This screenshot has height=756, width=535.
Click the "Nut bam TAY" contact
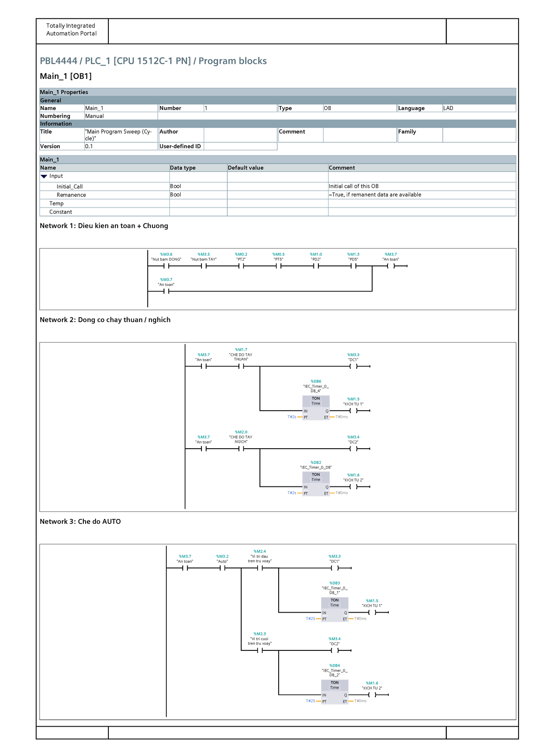204,266
